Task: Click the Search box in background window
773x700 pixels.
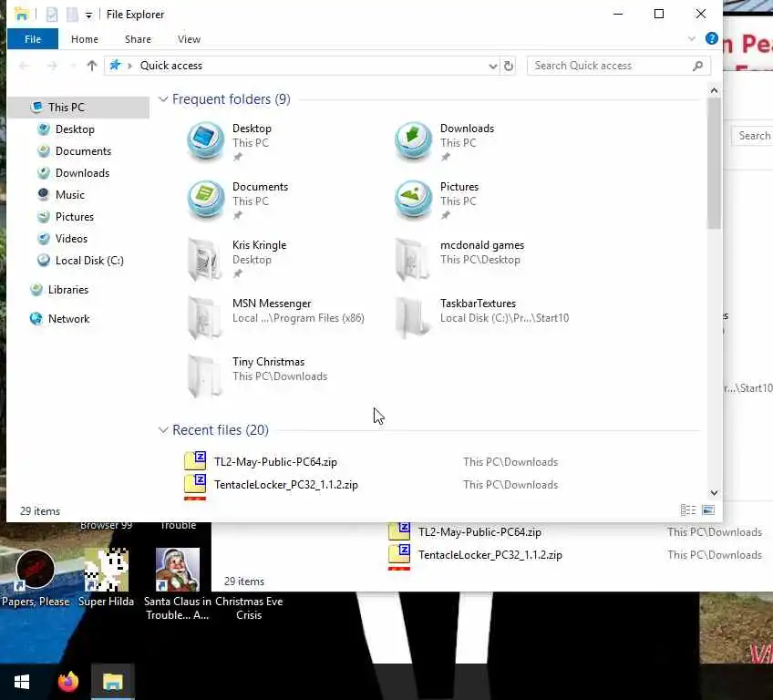Action: click(x=752, y=136)
